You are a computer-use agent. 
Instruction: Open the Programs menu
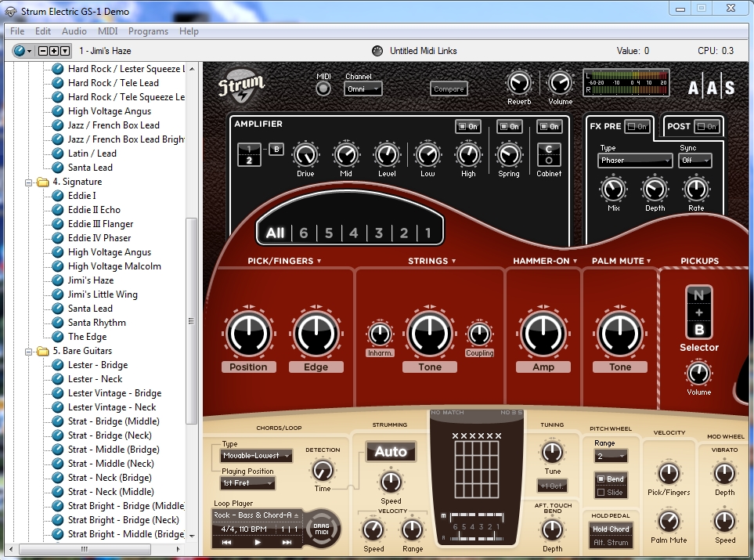(148, 31)
